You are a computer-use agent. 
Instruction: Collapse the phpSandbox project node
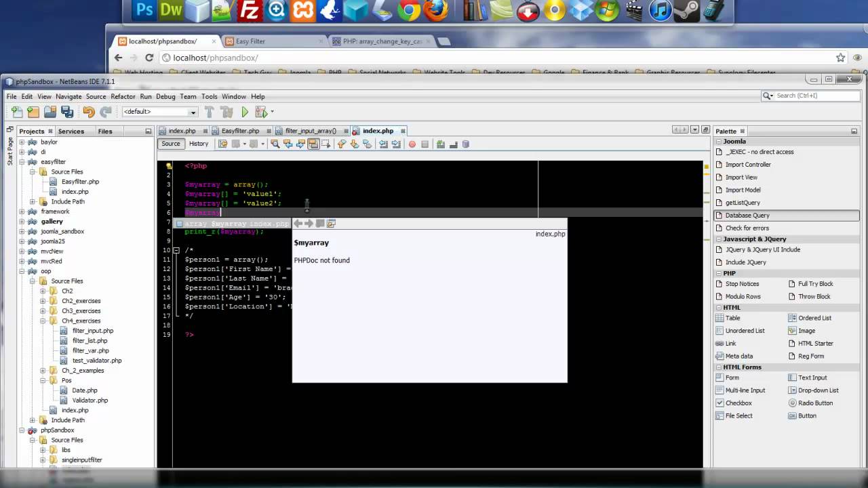[22, 430]
